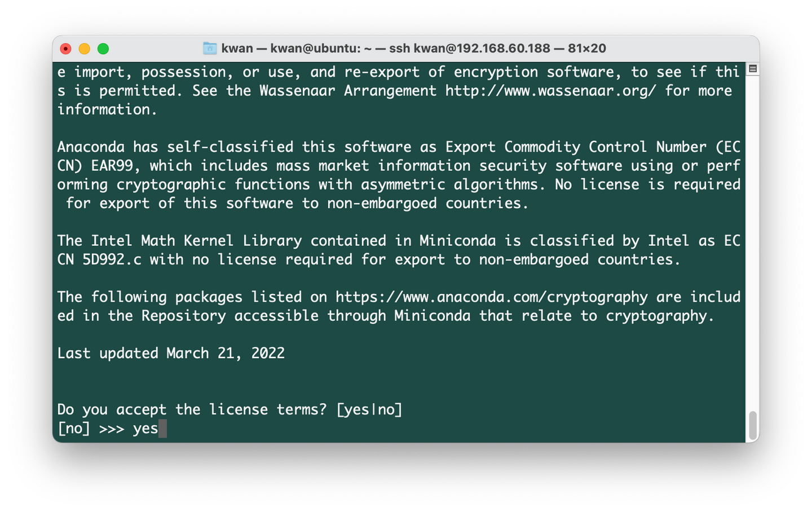Click the window title text "kwan@ubuntu"
The height and width of the screenshot is (512, 812).
click(315, 48)
